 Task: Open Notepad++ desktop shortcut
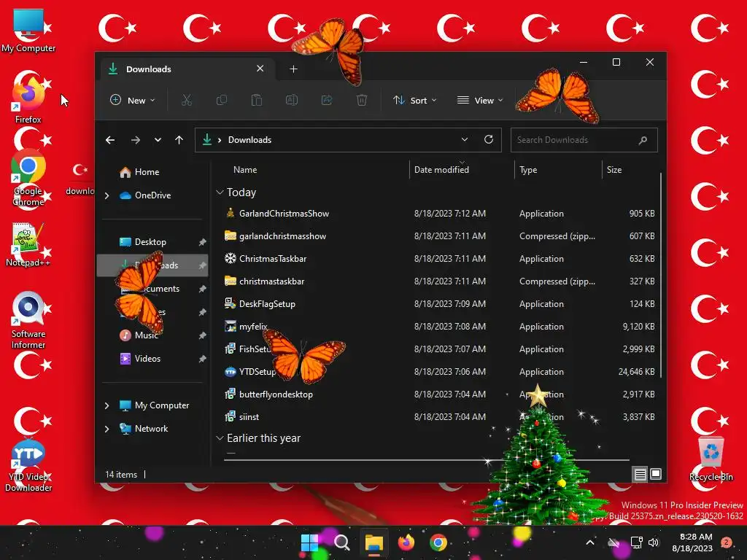(28, 245)
